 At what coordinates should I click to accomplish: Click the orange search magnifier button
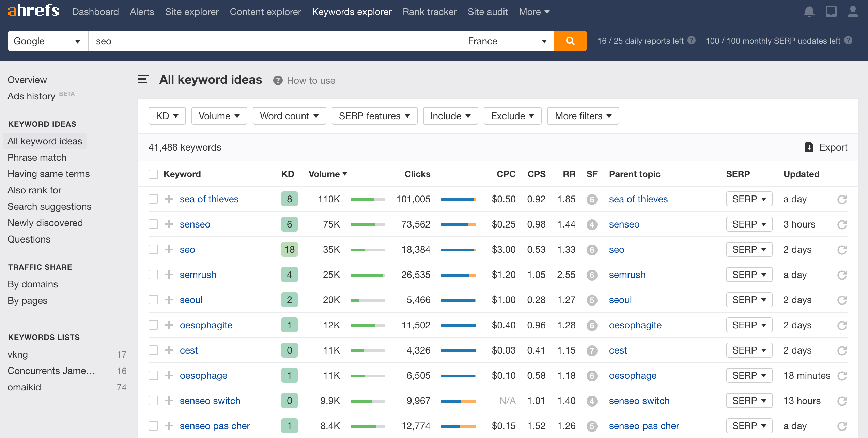(570, 41)
